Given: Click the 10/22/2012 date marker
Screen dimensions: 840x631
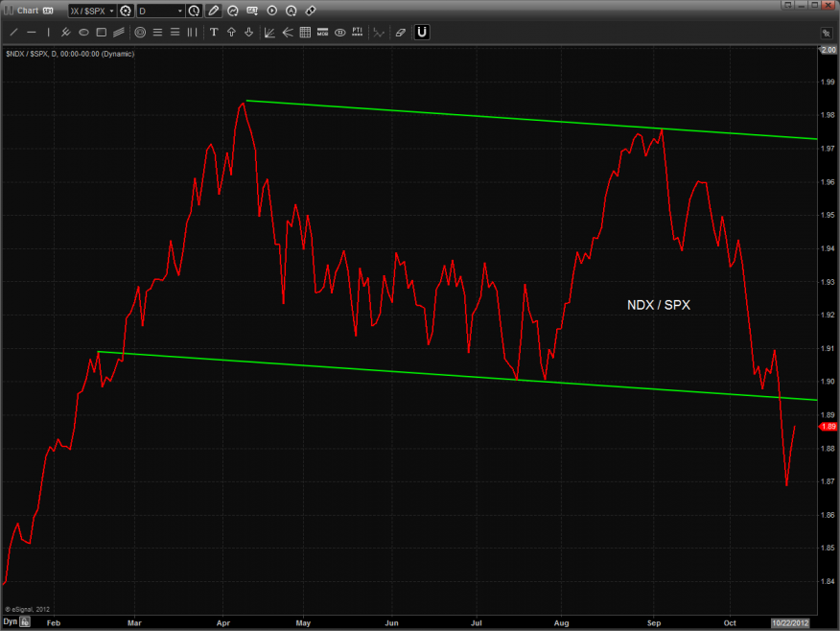Looking at the screenshot, I should point(789,623).
